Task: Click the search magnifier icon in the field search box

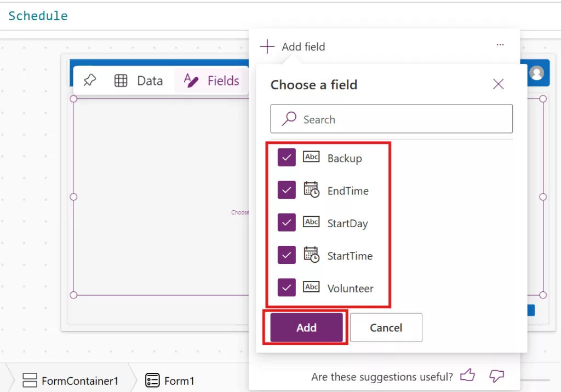Action: [x=287, y=119]
